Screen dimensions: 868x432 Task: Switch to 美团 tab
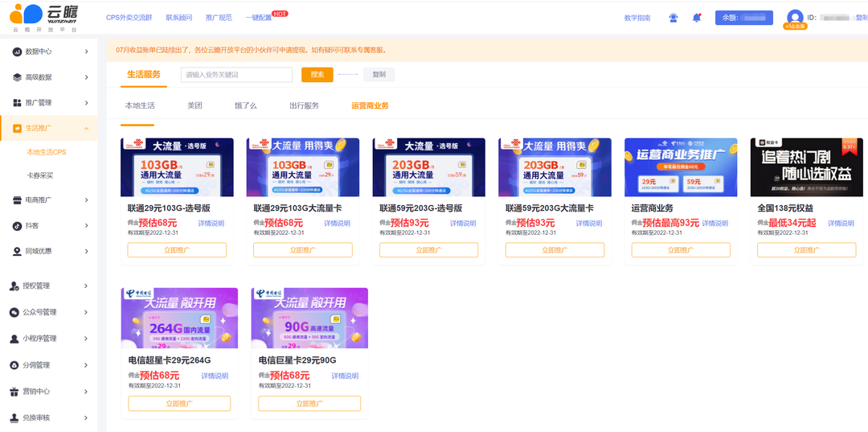[194, 105]
